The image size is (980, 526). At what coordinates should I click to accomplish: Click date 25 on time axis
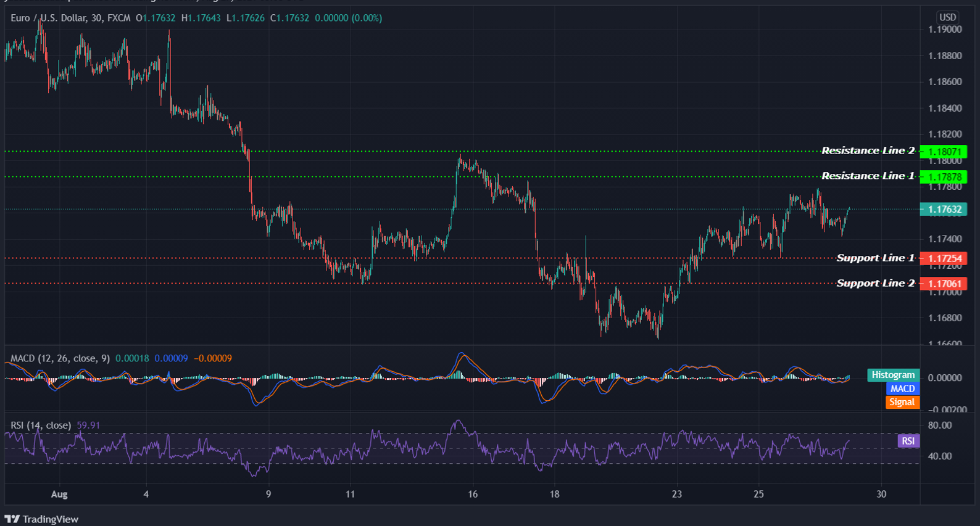point(758,494)
